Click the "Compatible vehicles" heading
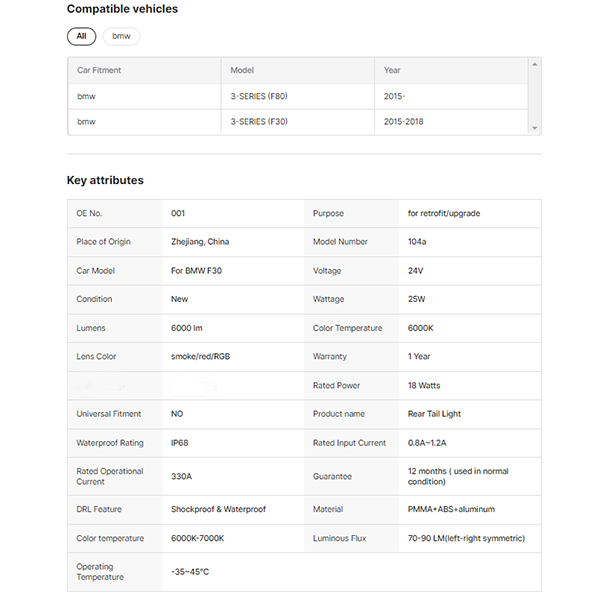This screenshot has height=600, width=600. [122, 9]
